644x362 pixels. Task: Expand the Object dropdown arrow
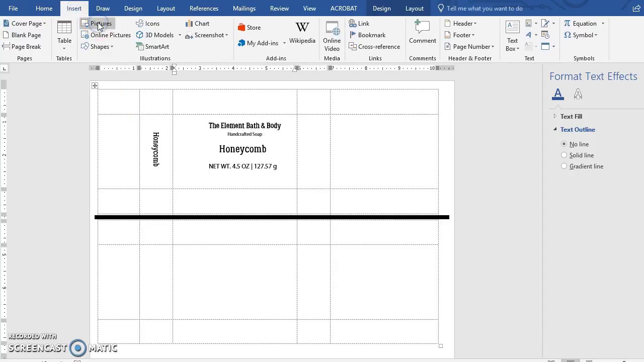(x=553, y=47)
